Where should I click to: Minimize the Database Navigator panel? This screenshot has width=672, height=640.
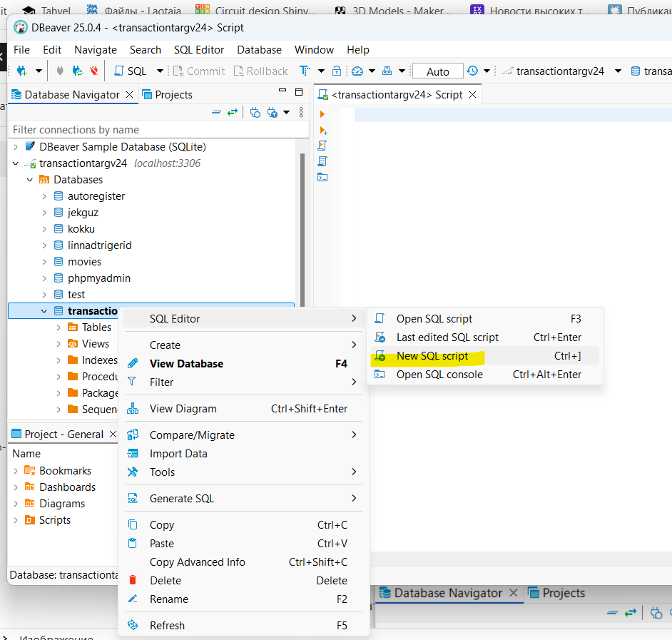[x=282, y=91]
